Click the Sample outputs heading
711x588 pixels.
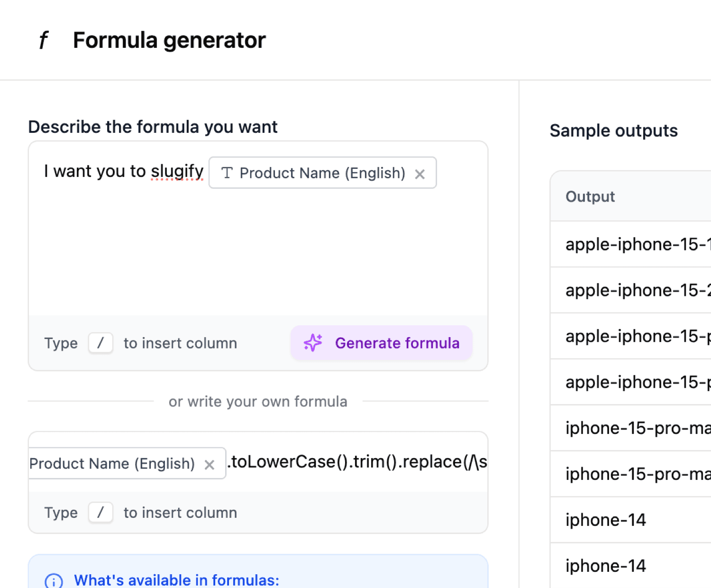pos(613,131)
